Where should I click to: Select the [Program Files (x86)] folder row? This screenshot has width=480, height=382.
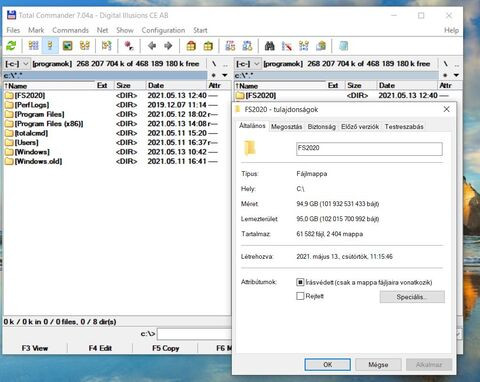[111, 124]
